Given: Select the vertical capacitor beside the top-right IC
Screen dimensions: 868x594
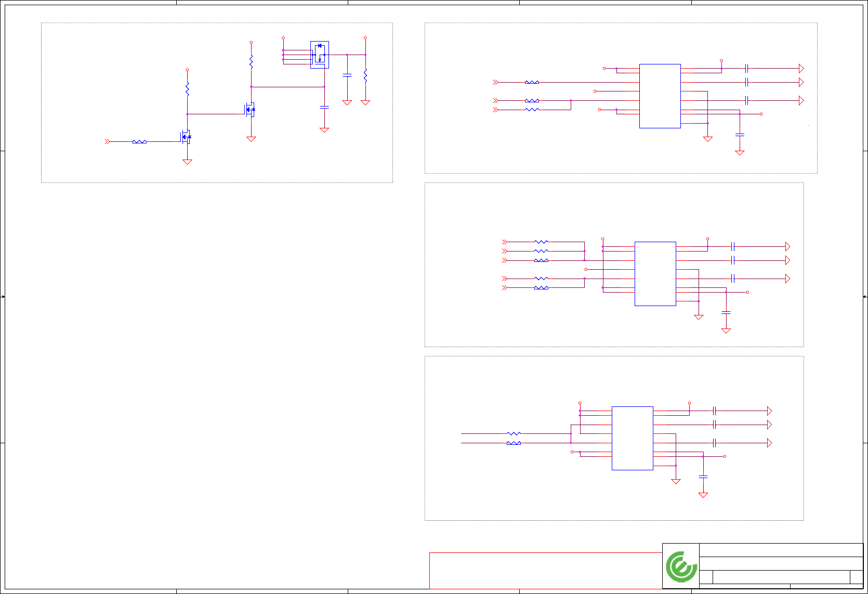Looking at the screenshot, I should point(740,135).
